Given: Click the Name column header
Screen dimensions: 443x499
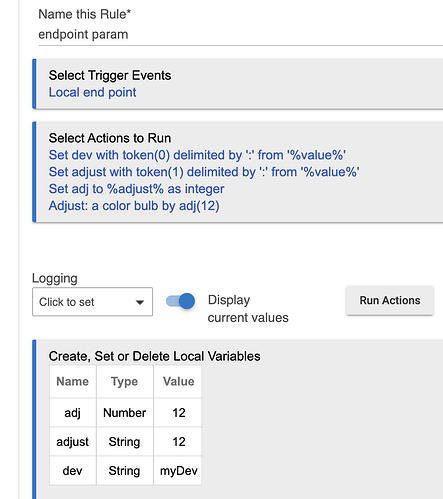Looking at the screenshot, I should click(x=73, y=381).
